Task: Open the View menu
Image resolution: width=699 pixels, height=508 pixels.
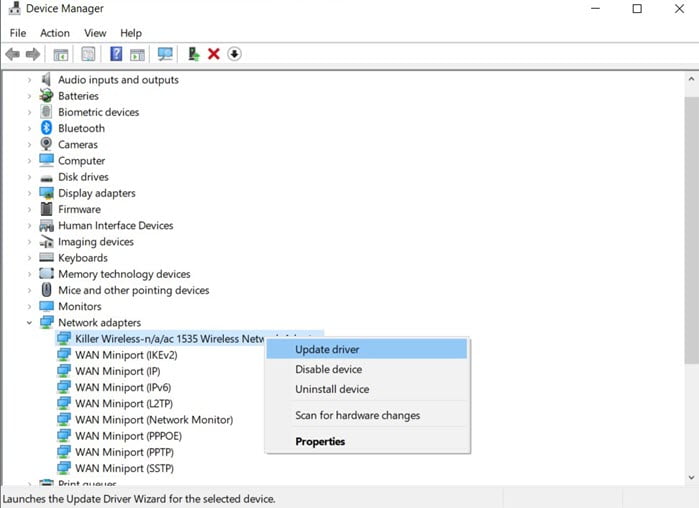Action: 95,33
